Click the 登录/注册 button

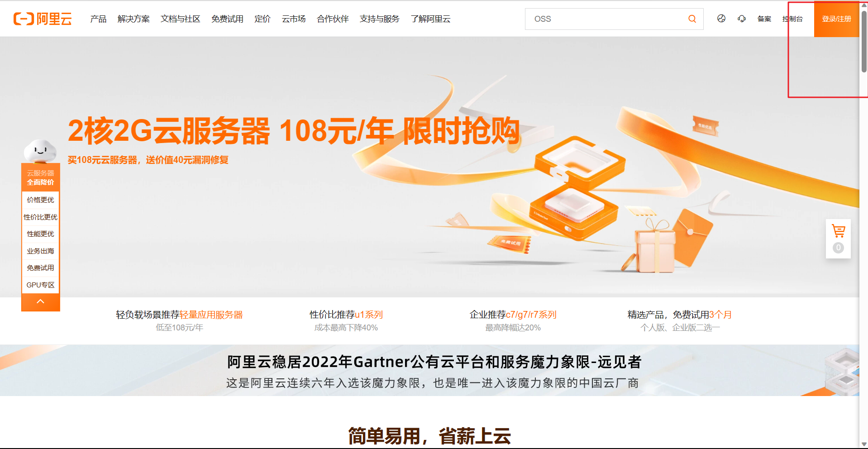(x=836, y=19)
